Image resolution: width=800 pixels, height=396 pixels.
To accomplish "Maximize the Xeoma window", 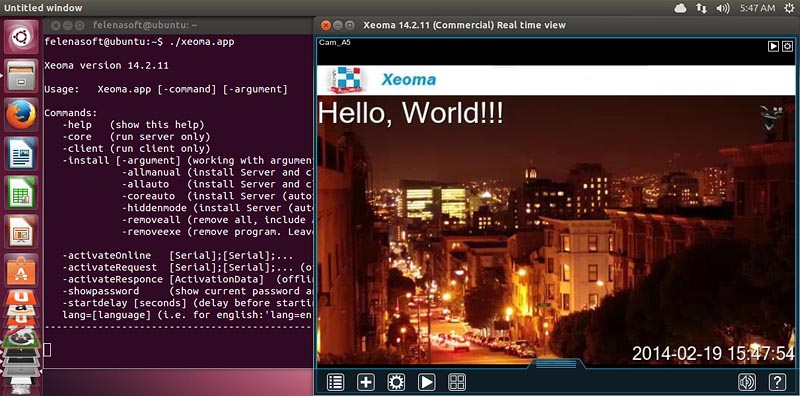I will [x=349, y=25].
